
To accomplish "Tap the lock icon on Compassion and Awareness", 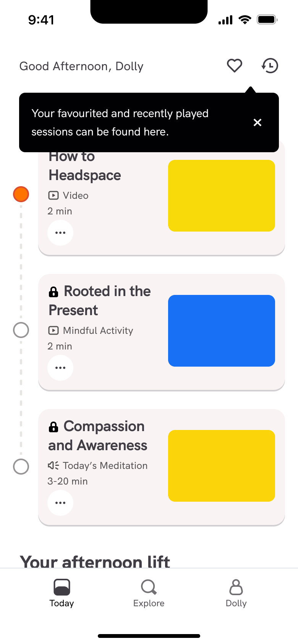I will [x=53, y=427].
